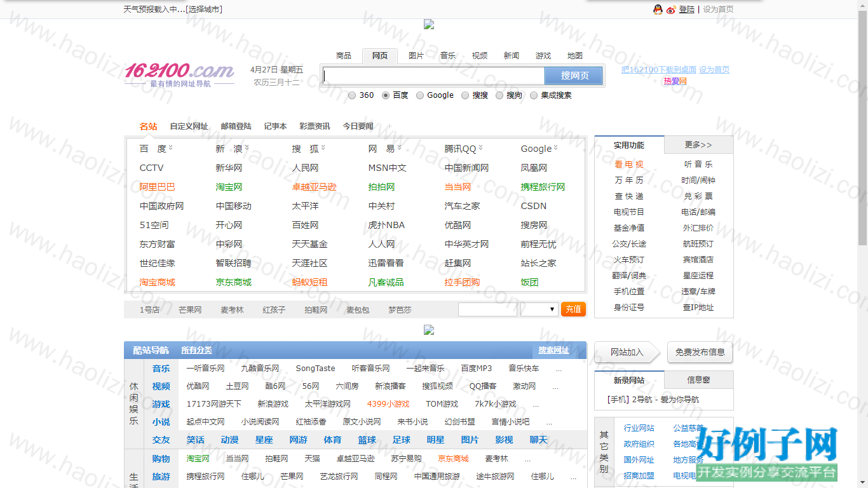Pick the 搜狗 radio option
The image size is (868, 488).
(499, 95)
